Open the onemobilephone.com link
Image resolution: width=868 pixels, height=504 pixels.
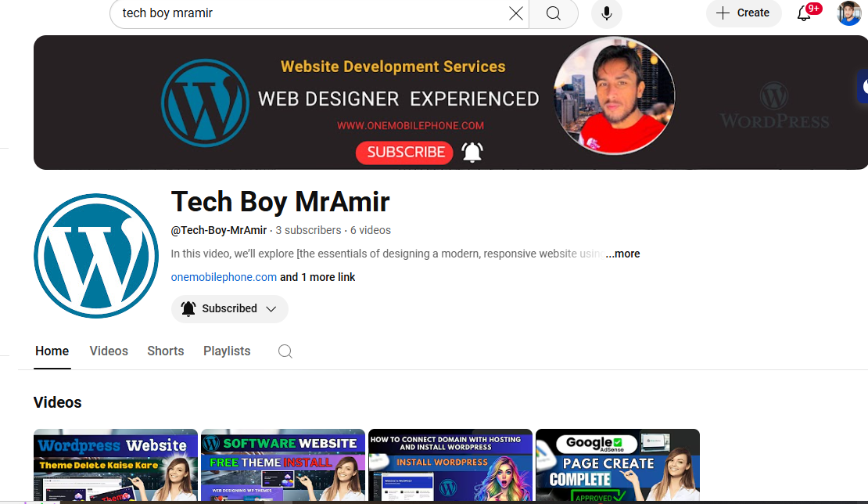[224, 277]
